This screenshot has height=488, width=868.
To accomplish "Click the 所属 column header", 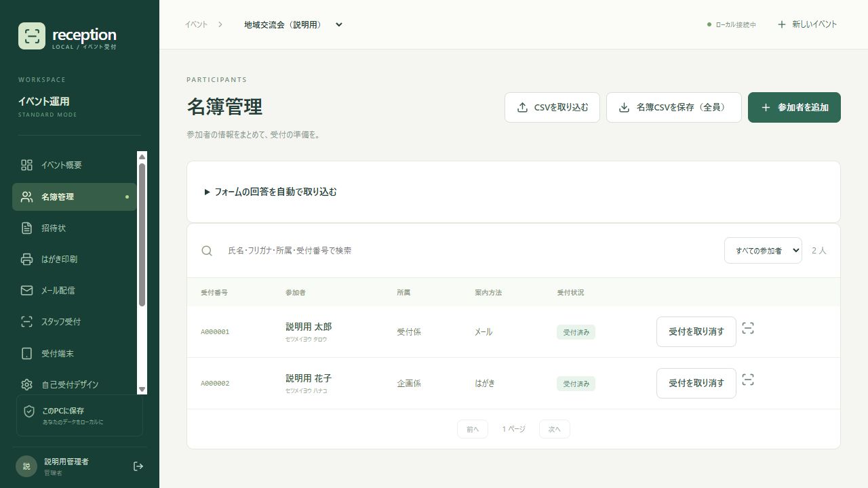I will pyautogui.click(x=403, y=293).
